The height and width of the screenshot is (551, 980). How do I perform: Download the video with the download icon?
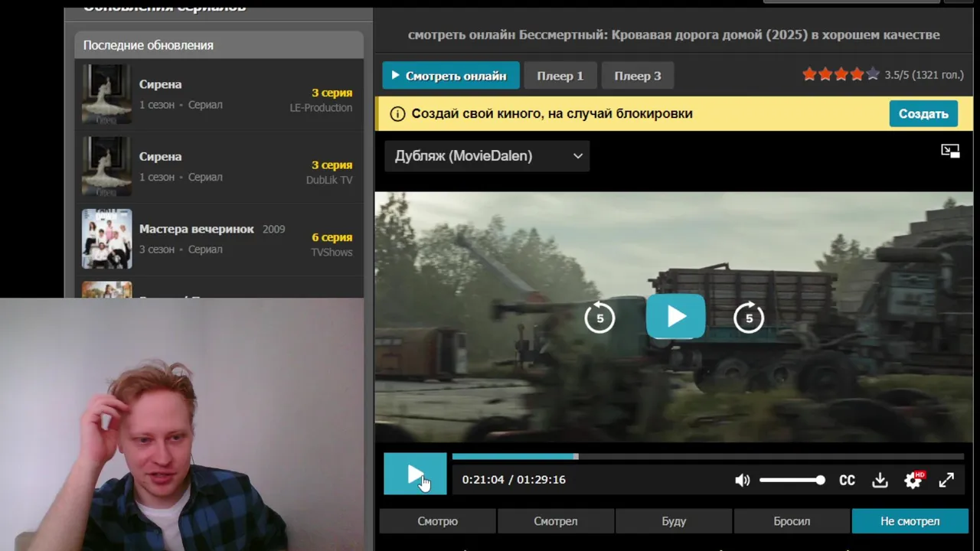click(880, 480)
